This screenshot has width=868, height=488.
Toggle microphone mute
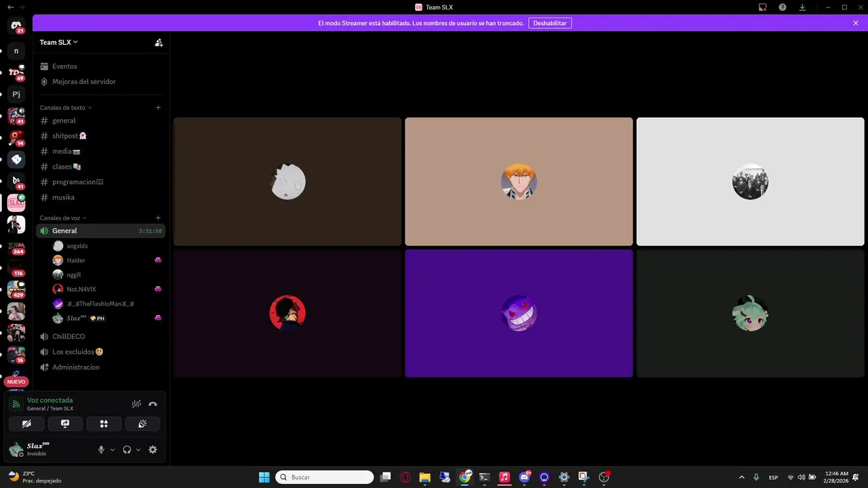pyautogui.click(x=102, y=449)
